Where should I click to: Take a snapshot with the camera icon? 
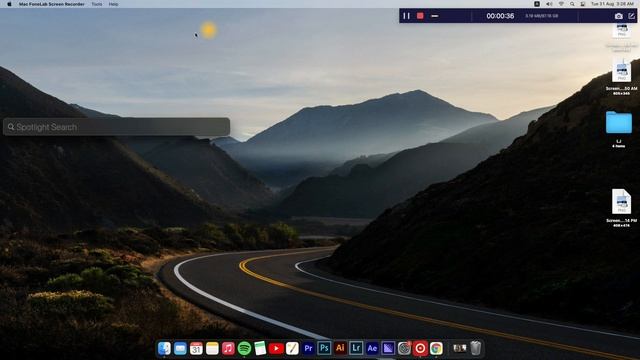point(619,16)
